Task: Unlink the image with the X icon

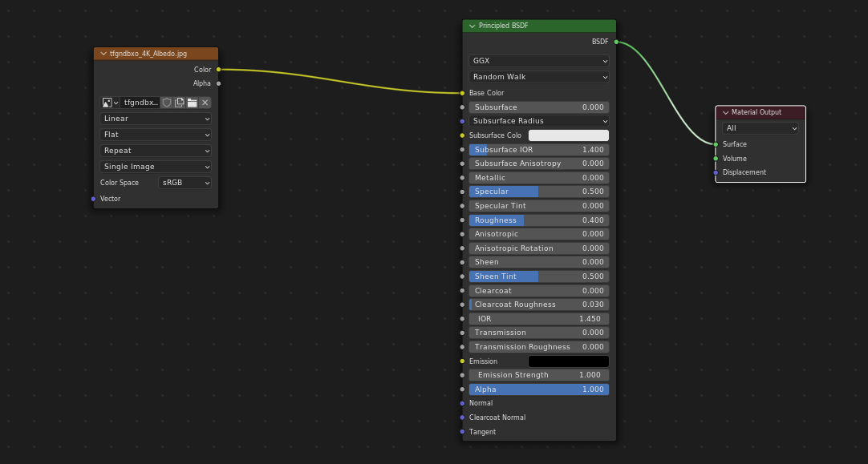Action: (x=205, y=103)
